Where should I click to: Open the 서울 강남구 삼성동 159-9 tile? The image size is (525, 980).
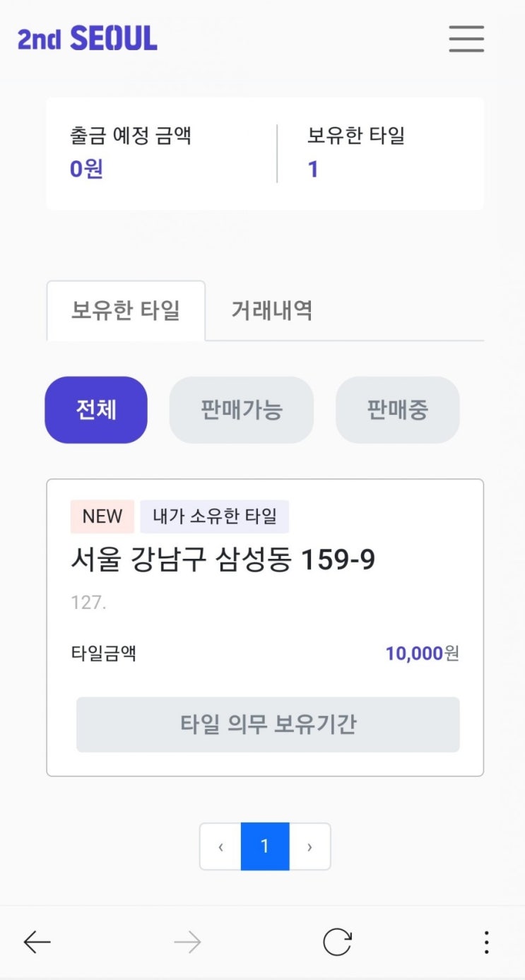[223, 560]
